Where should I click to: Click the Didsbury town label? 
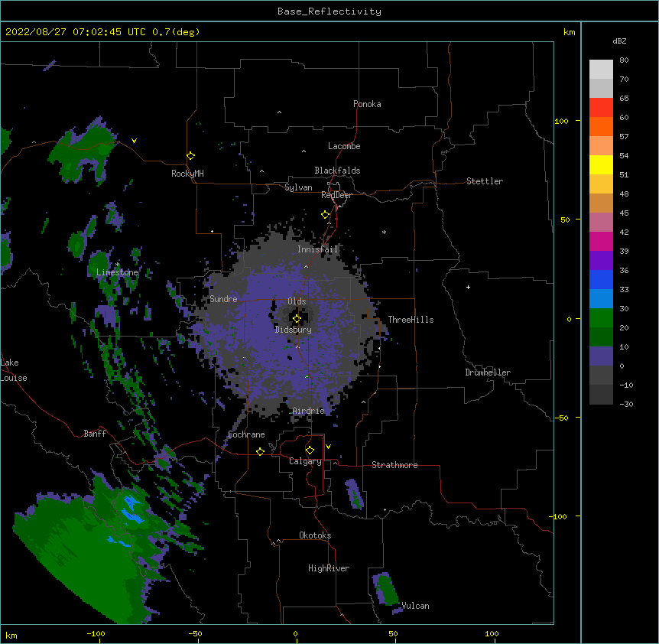tap(294, 330)
